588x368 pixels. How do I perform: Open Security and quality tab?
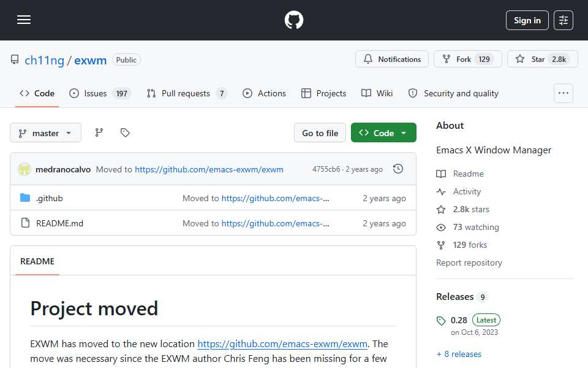pos(453,93)
